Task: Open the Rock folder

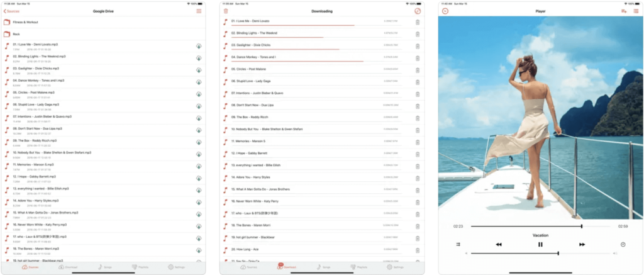Action: 103,34
